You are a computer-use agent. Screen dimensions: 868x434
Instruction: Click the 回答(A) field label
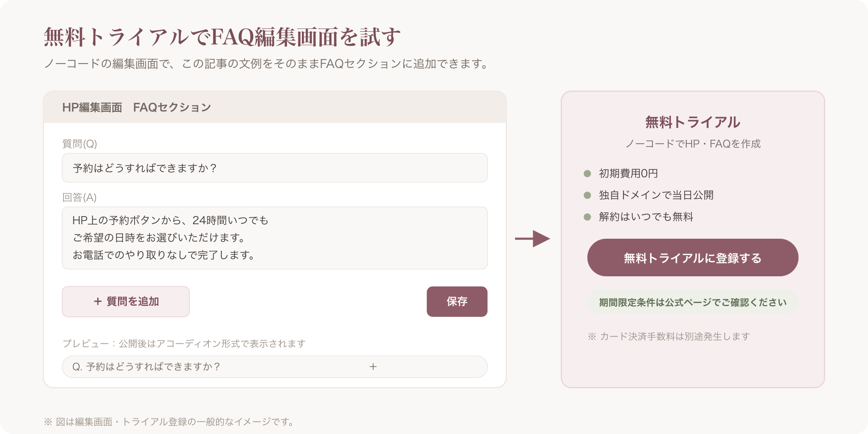coord(80,197)
